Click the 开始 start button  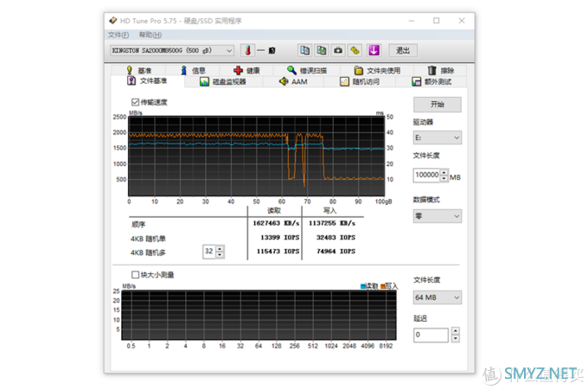click(438, 105)
